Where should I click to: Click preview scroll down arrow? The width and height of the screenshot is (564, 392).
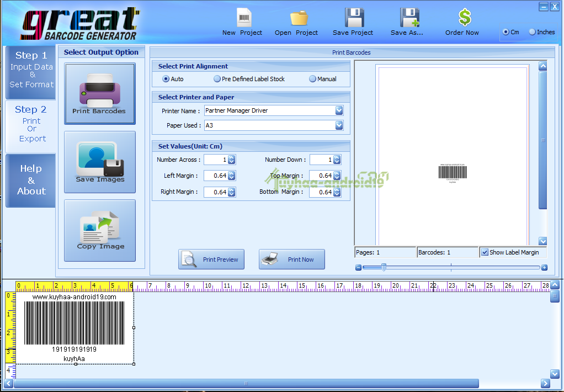pos(543,241)
